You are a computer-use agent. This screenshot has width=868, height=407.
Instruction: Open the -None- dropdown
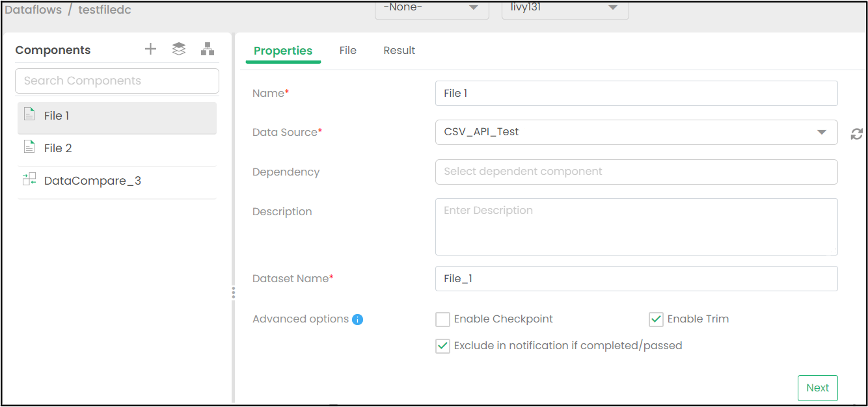pyautogui.click(x=432, y=8)
